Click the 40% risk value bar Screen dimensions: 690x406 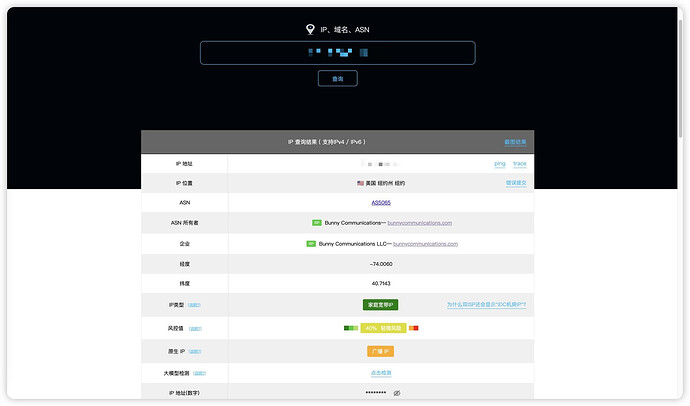pos(383,328)
